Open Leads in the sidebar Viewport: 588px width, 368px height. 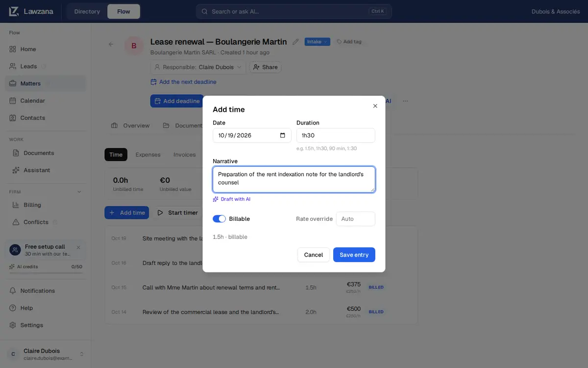pyautogui.click(x=46, y=66)
